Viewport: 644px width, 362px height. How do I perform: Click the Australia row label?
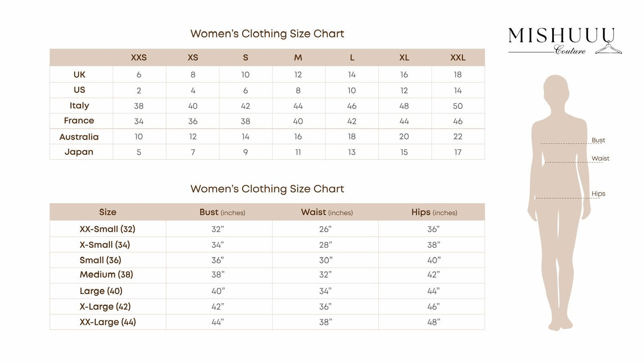pos(79,137)
